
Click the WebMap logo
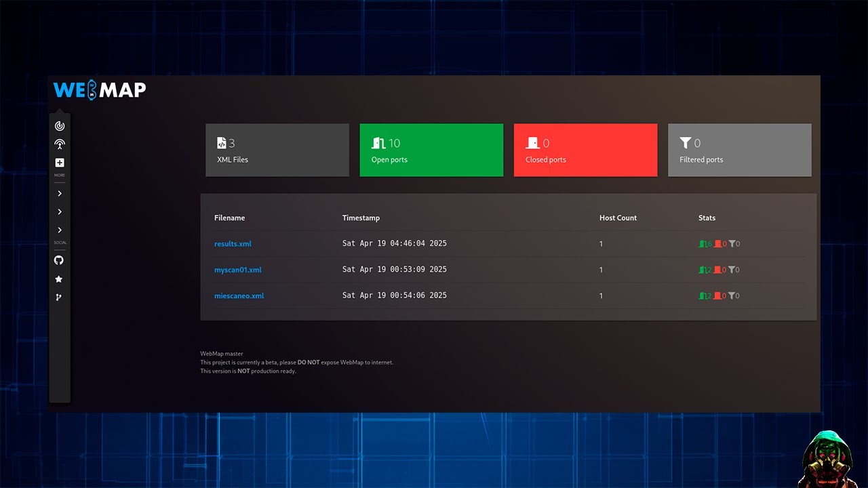pos(100,89)
